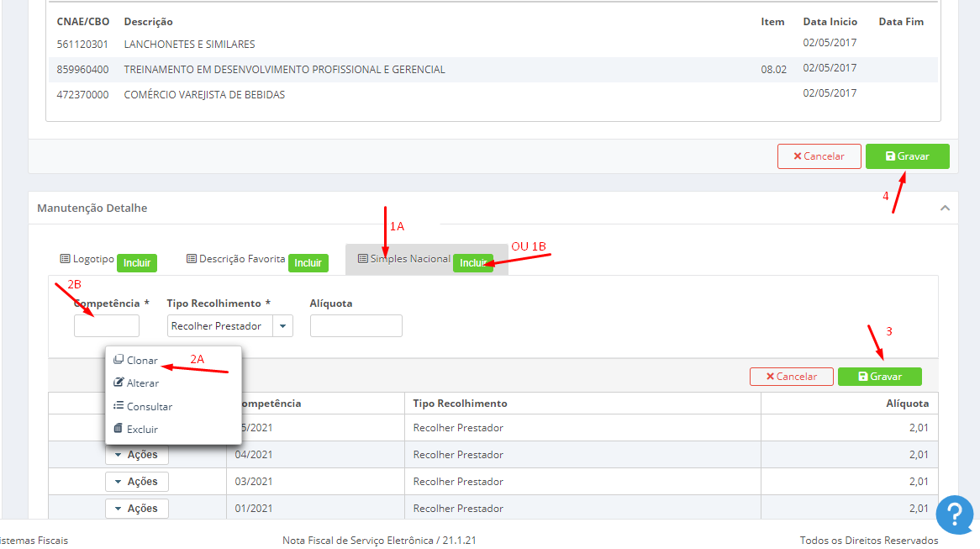Focus the Competência input field
This screenshot has width=980, height=549.
coord(106,325)
